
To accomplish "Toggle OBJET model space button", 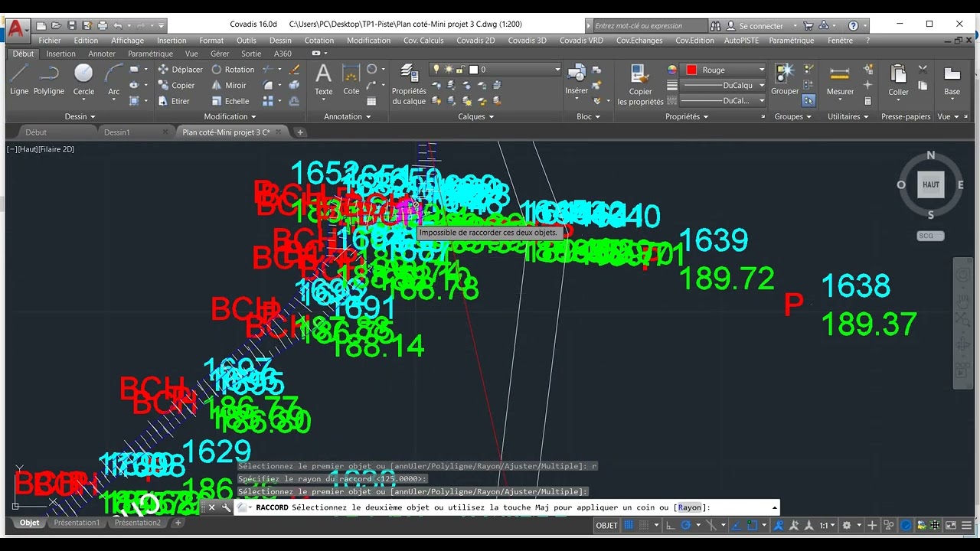I will pos(606,525).
